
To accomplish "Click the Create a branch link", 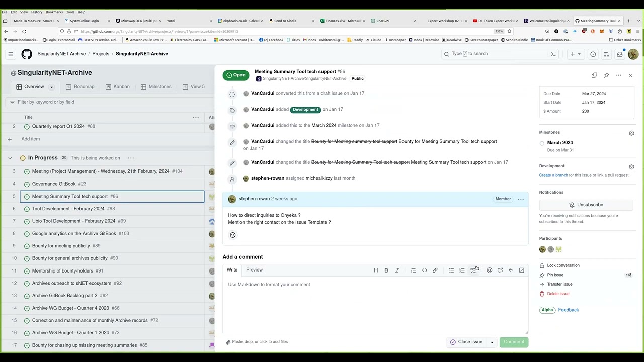I will (553, 175).
